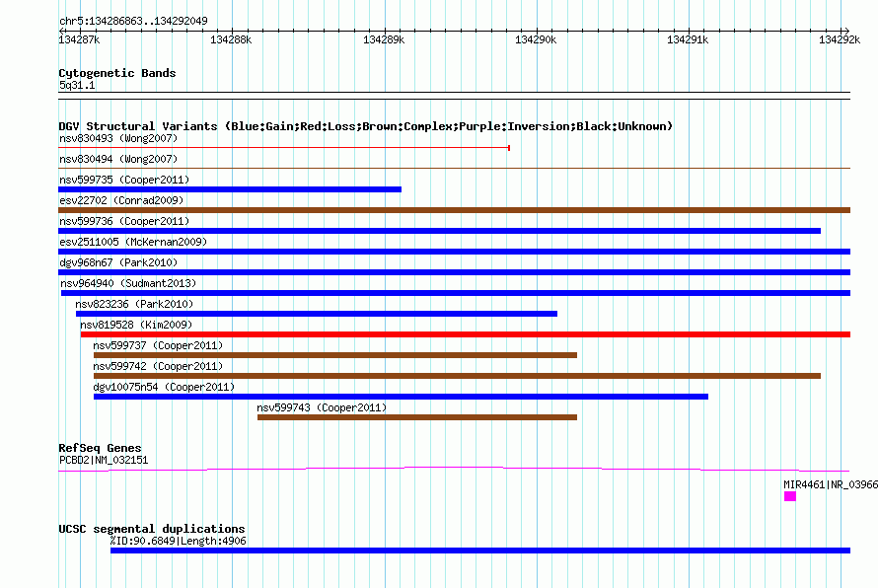
Task: Click the magenta MIR4461 gene box
Action: (790, 496)
